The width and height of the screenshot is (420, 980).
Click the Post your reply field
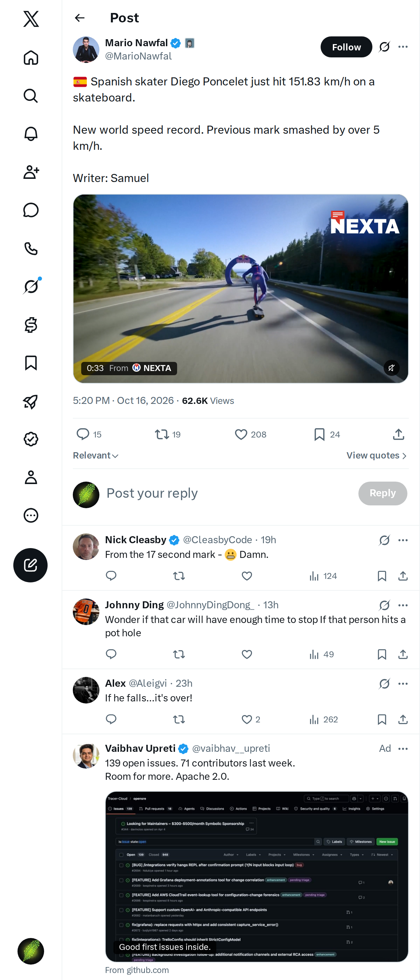pyautogui.click(x=228, y=493)
